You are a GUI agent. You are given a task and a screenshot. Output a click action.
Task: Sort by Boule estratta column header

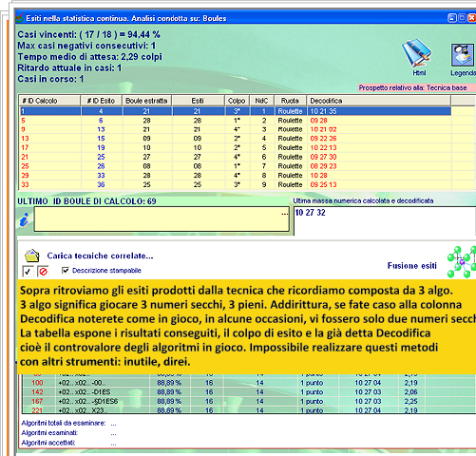point(147,101)
